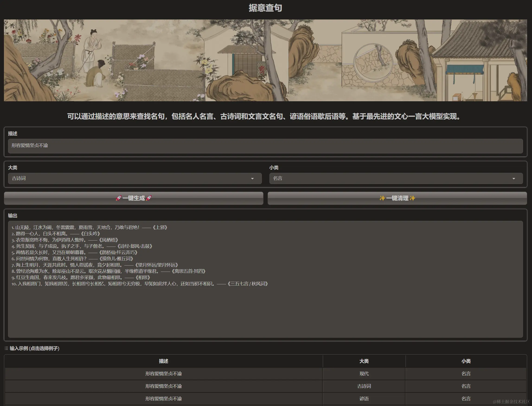Screen dimensions: 532x406
Task: Click the left sparkle icon on 一键清理
Action: click(x=382, y=198)
